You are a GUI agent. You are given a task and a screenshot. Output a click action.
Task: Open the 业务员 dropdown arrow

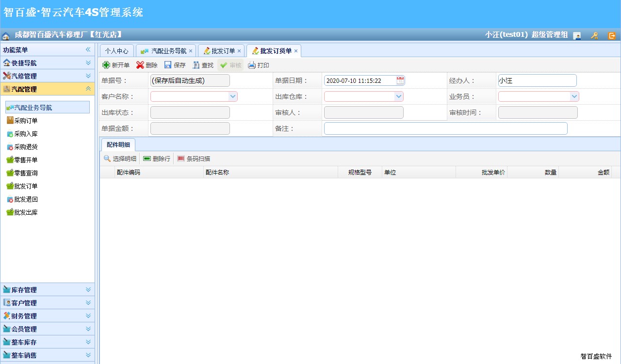point(574,96)
